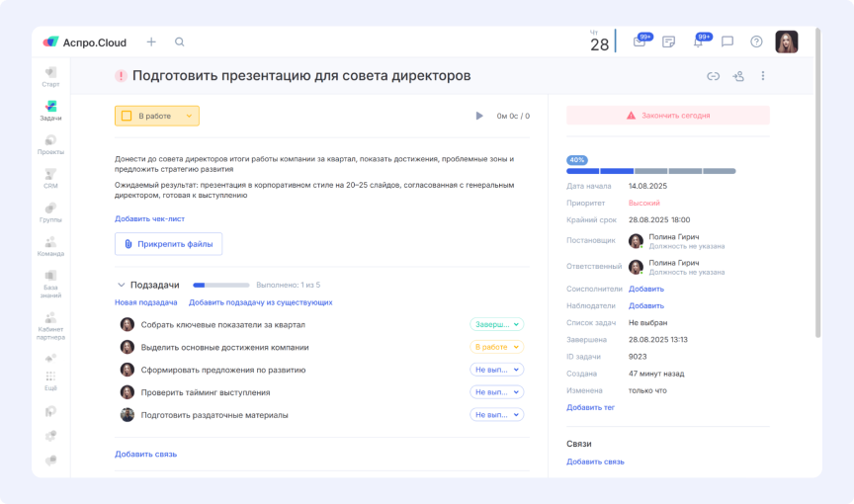
Task: Open status dropdown for Проверить тайминг выступления
Action: point(496,392)
